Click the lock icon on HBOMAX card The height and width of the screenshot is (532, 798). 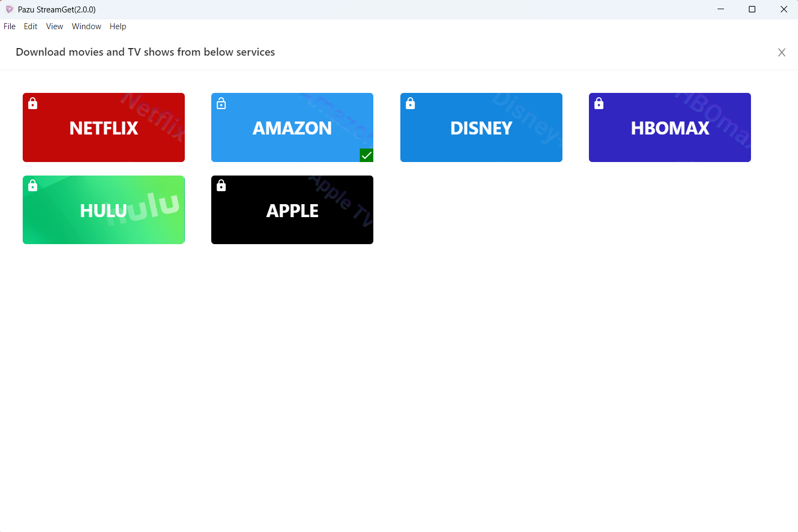click(x=599, y=103)
